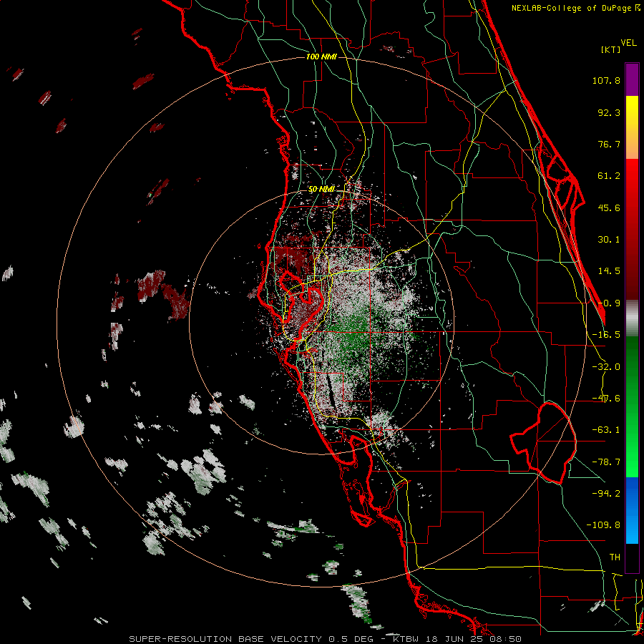Select the 92.3 scale value
Image resolution: width=644 pixels, height=644 pixels.
pos(609,112)
